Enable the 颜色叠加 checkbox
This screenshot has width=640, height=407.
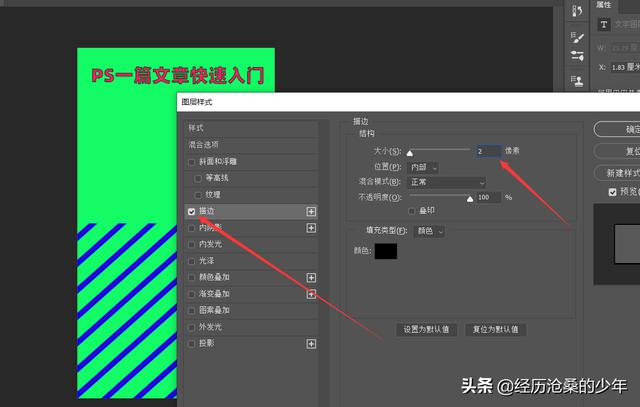191,278
